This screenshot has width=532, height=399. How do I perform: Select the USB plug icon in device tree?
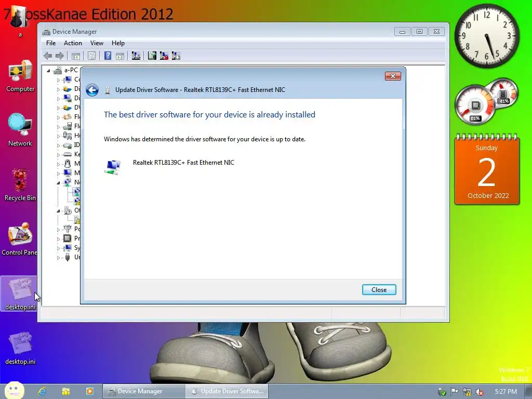click(68, 257)
